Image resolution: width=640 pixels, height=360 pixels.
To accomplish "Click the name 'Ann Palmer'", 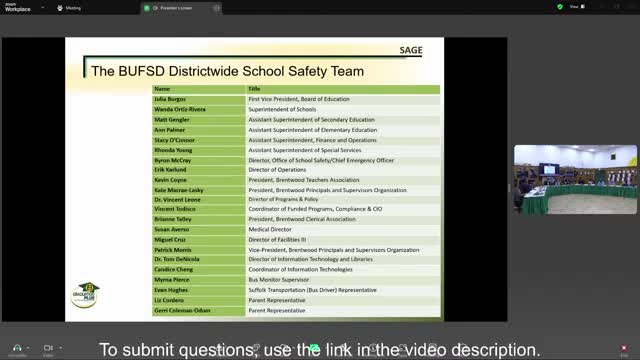I will (170, 130).
